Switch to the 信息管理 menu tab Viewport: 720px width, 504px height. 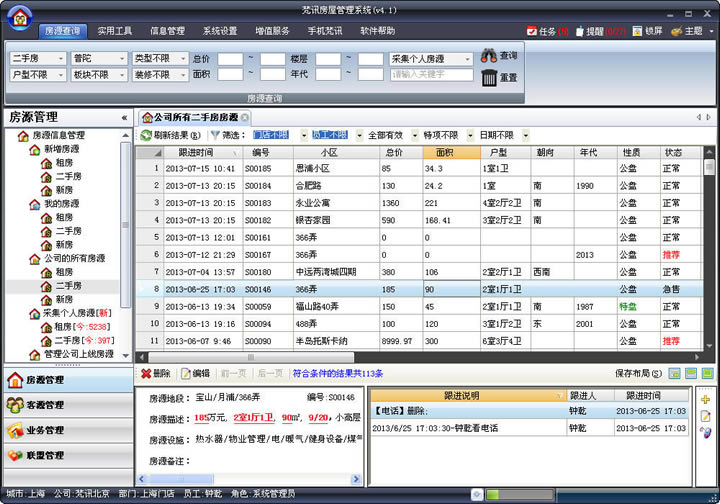click(167, 31)
